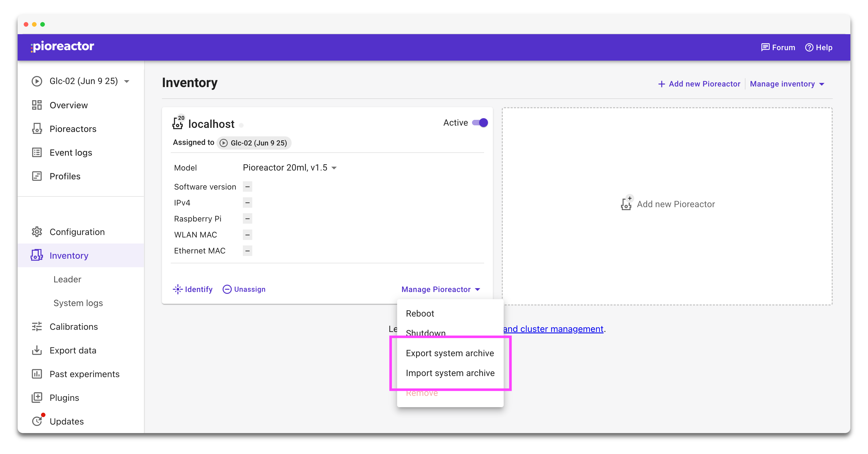Open the Export data section
868x454 pixels.
point(73,350)
